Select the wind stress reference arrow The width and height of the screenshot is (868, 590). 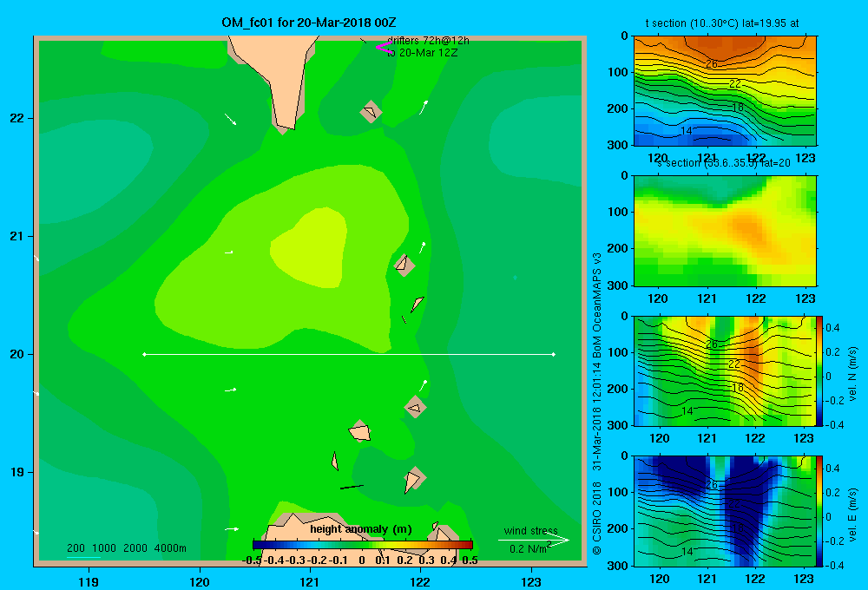click(534, 541)
